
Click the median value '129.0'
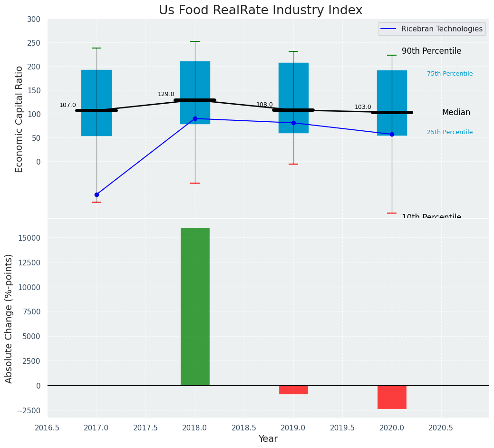click(x=166, y=94)
